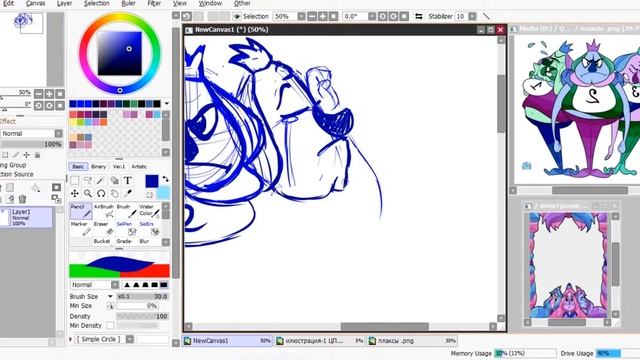Select the Shape tool icon

[114, 180]
